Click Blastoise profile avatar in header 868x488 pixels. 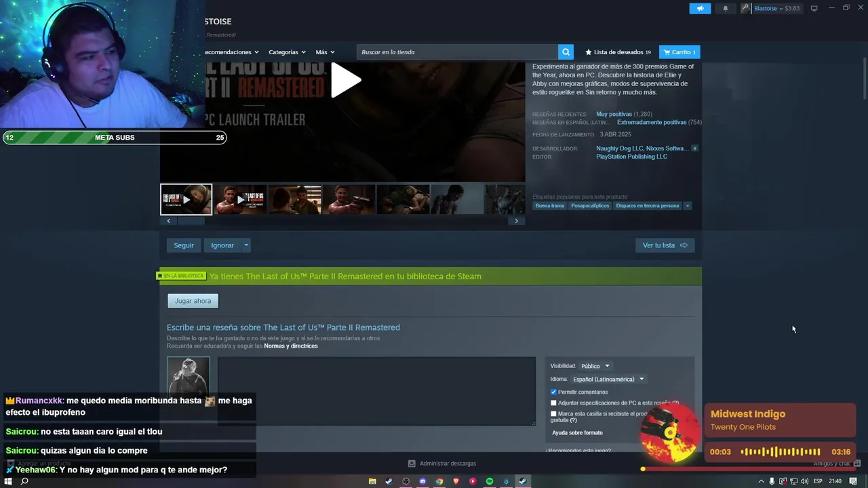(x=746, y=8)
